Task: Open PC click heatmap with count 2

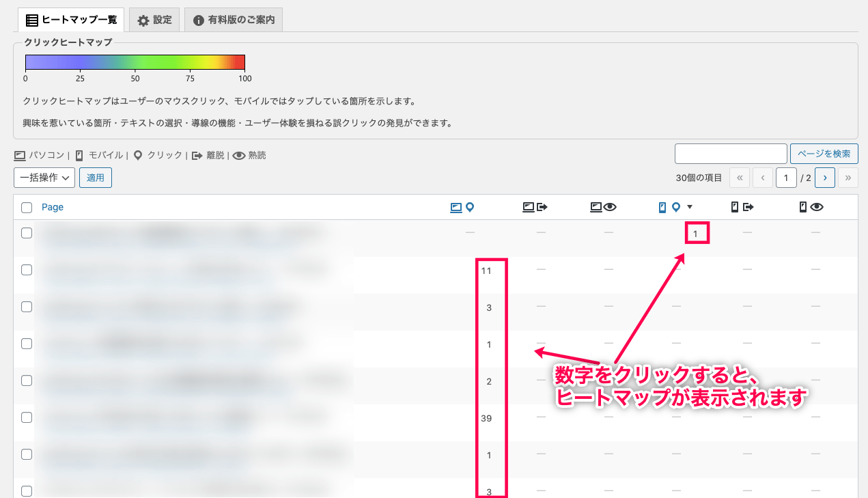Action: (x=489, y=381)
